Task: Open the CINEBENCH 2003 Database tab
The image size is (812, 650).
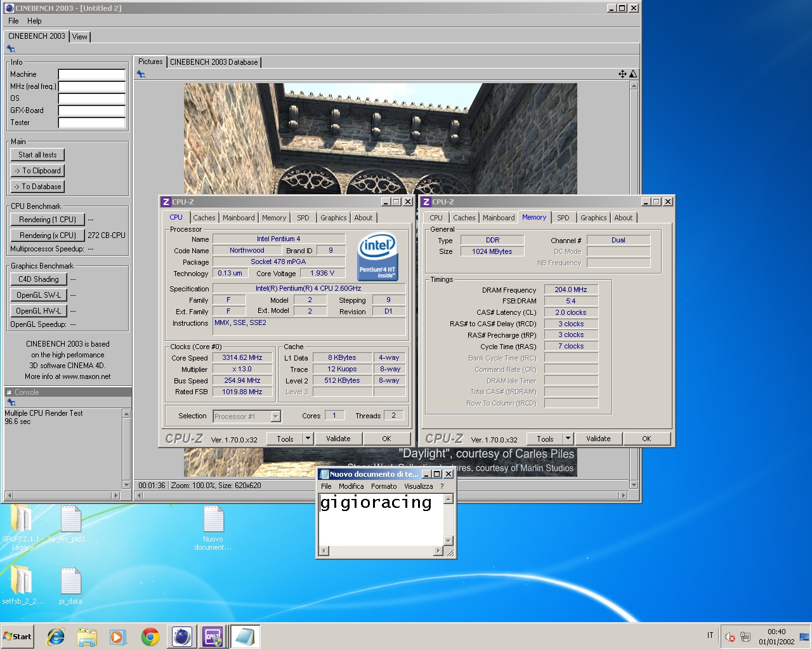Action: (x=214, y=62)
